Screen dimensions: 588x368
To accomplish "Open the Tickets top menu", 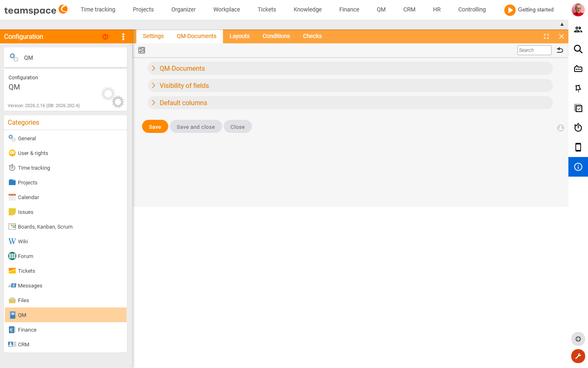I will click(267, 9).
